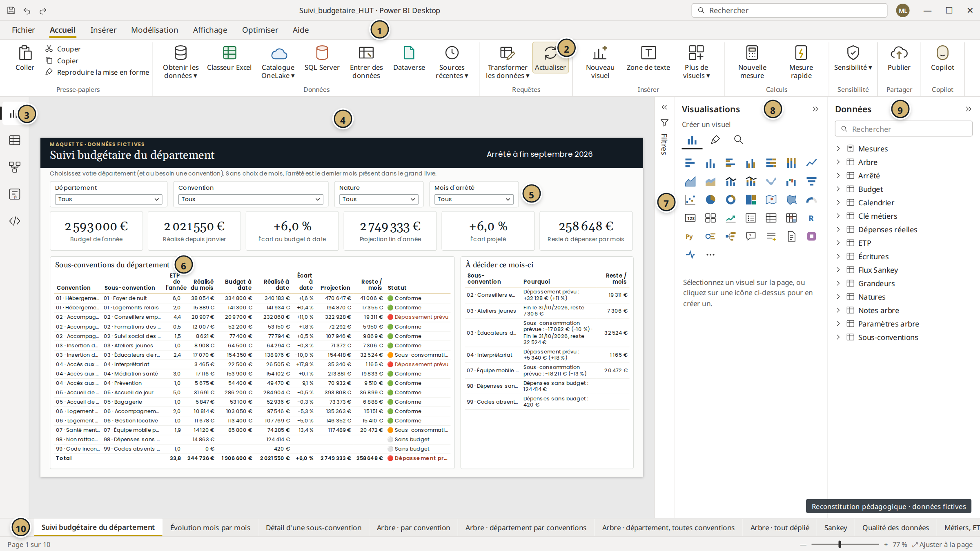Click Entrer des données
The width and height of the screenshot is (980, 551).
pyautogui.click(x=366, y=62)
